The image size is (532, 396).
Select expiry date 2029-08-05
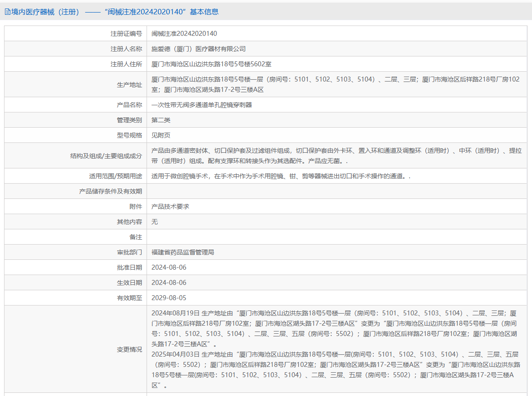coord(169,298)
